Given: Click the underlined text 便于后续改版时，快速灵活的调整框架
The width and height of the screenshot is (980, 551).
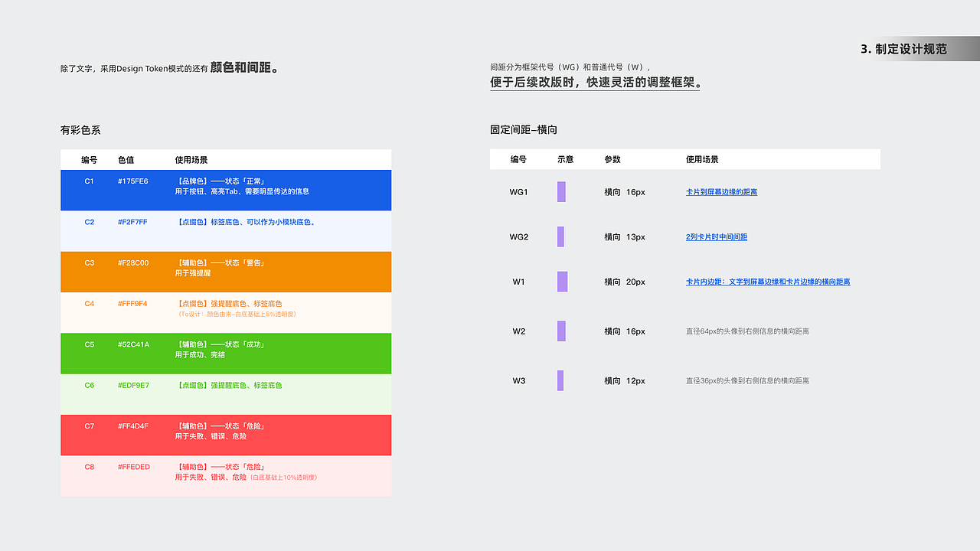Looking at the screenshot, I should click(x=595, y=83).
